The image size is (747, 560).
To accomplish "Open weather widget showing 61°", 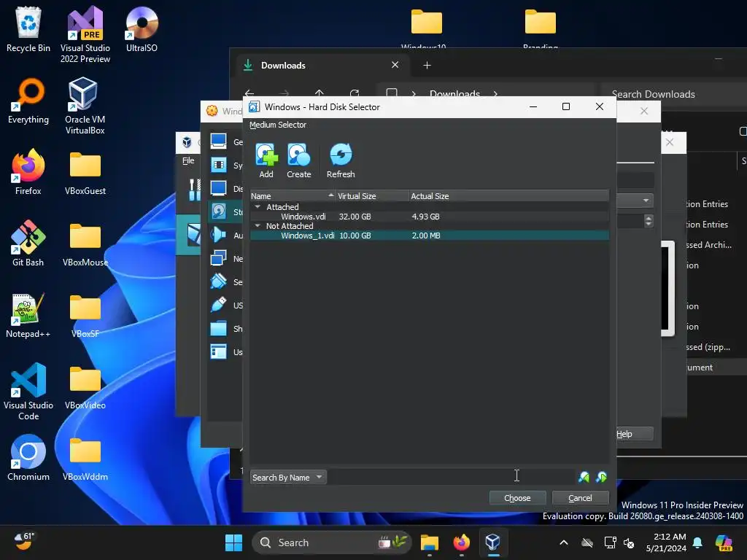I will click(24, 542).
